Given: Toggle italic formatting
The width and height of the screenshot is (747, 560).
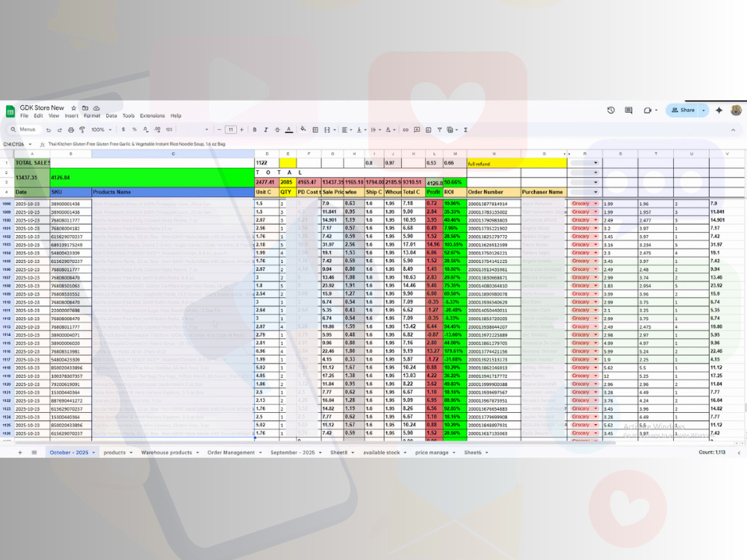Looking at the screenshot, I should coord(266,129).
